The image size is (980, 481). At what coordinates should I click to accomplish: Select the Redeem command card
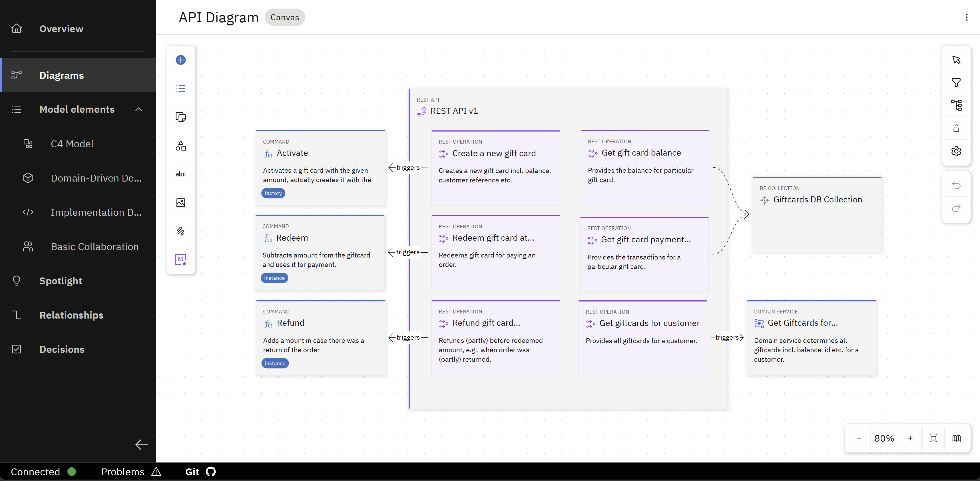320,252
